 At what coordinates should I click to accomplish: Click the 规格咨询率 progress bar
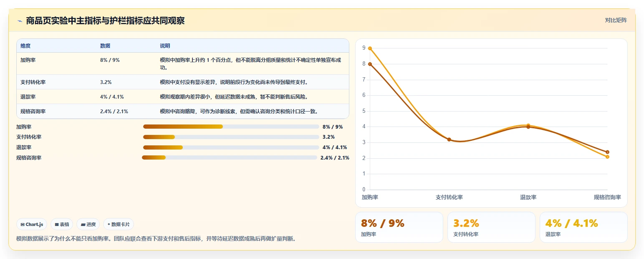(230, 157)
